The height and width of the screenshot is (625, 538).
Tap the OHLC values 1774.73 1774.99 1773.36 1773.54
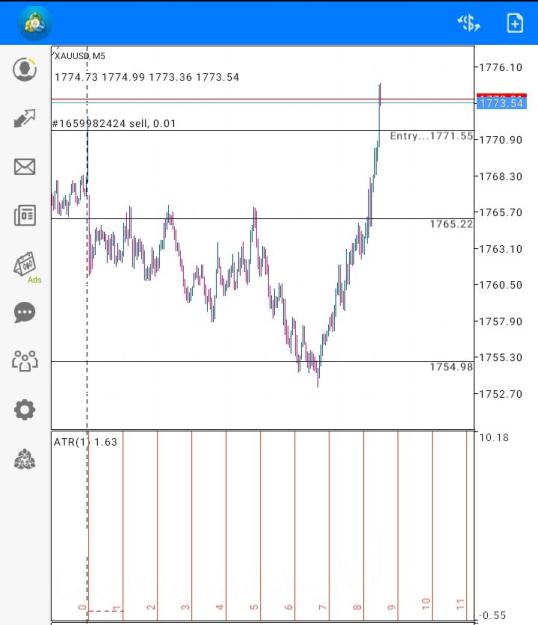point(147,77)
